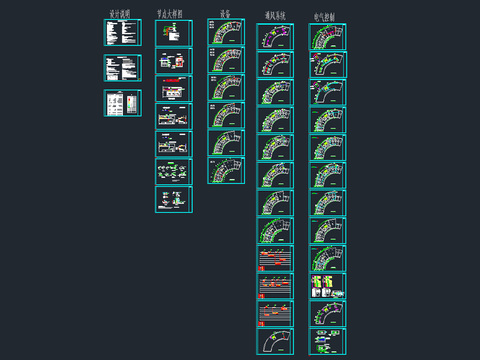
Task: Open second system diagram sheet under 通风系统
Action: [x=275, y=286]
